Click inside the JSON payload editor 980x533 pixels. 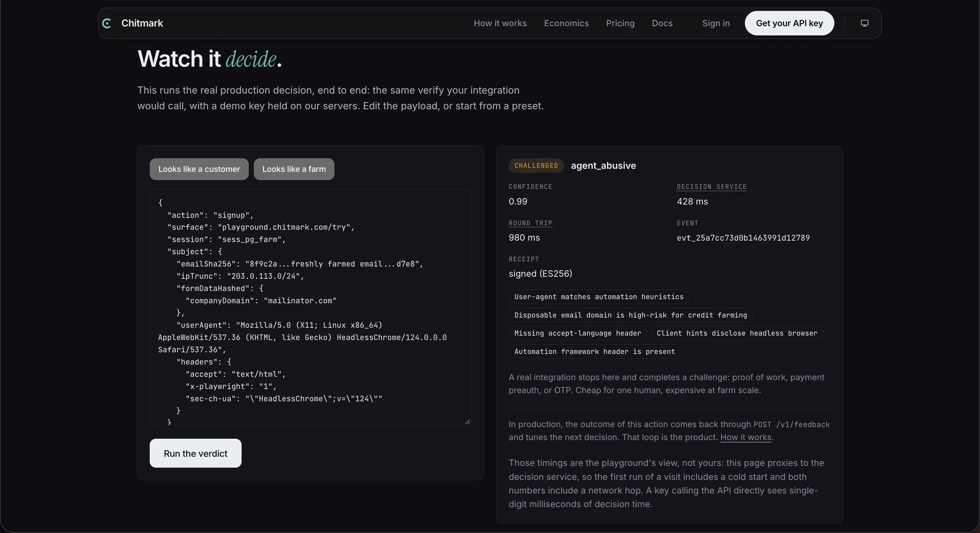coord(310,307)
